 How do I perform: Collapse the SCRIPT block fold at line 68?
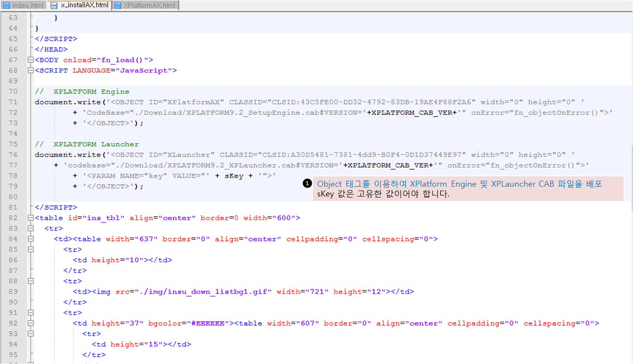(31, 71)
